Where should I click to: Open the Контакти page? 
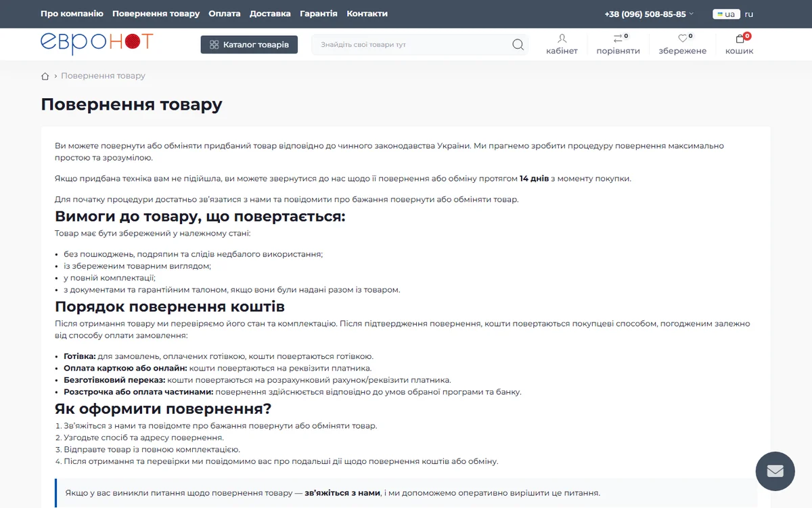coord(367,14)
